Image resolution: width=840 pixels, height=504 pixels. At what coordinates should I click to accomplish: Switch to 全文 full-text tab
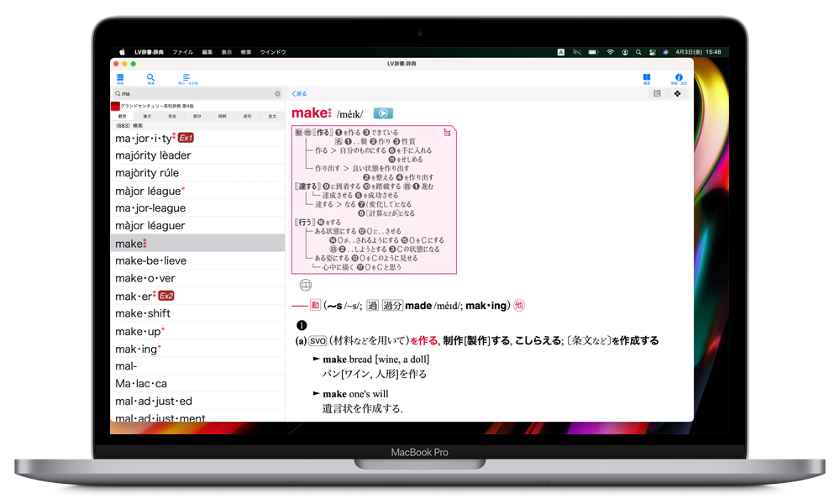point(271,116)
